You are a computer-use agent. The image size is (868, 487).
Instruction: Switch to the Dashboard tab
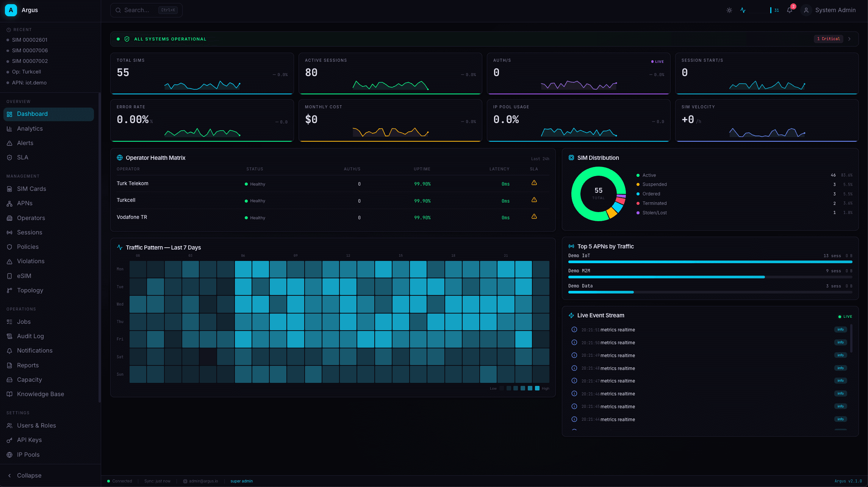click(32, 114)
